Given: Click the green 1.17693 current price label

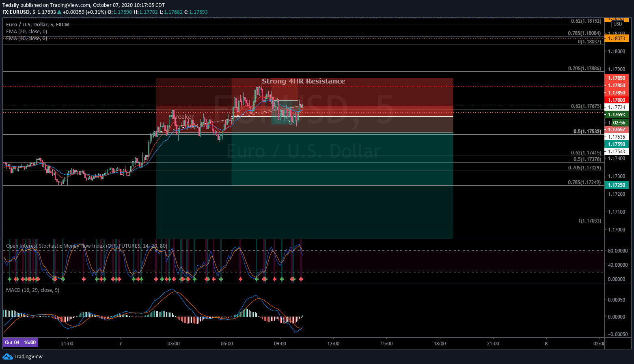Looking at the screenshot, I should 616,115.
